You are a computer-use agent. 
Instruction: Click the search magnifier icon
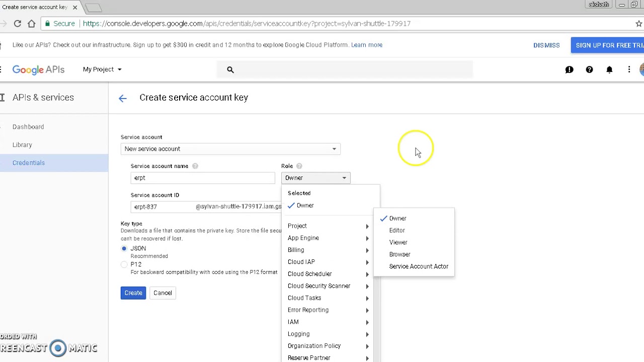click(230, 70)
